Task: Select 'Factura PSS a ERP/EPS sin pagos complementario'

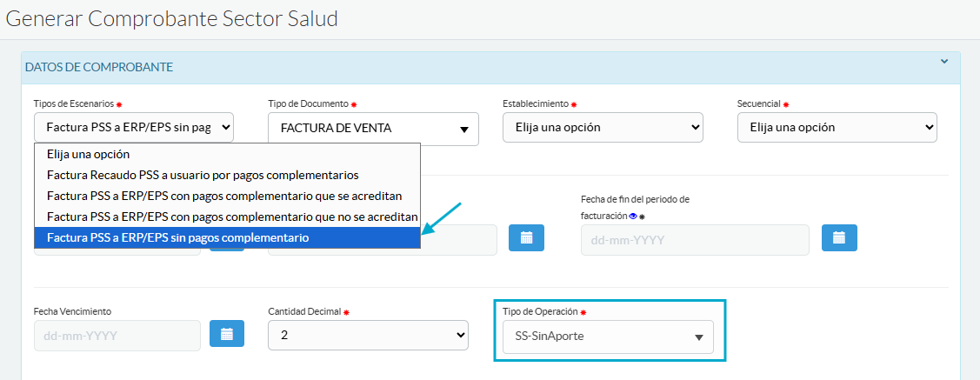Action: 178,237
